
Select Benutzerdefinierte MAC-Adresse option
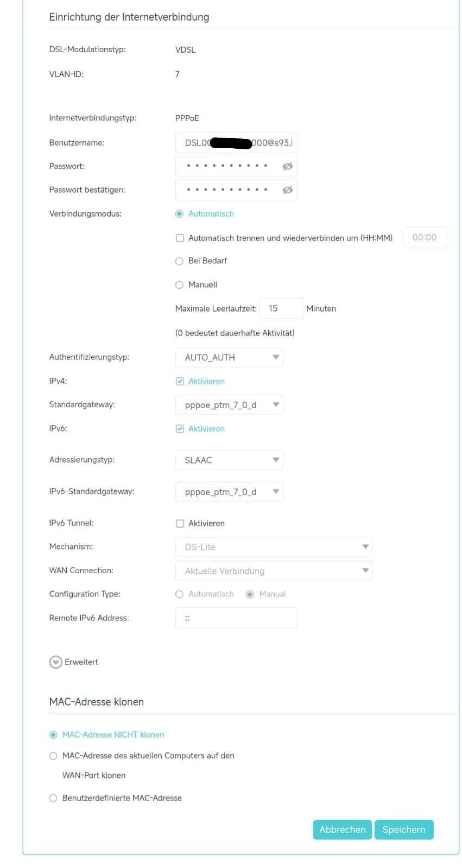53,798
